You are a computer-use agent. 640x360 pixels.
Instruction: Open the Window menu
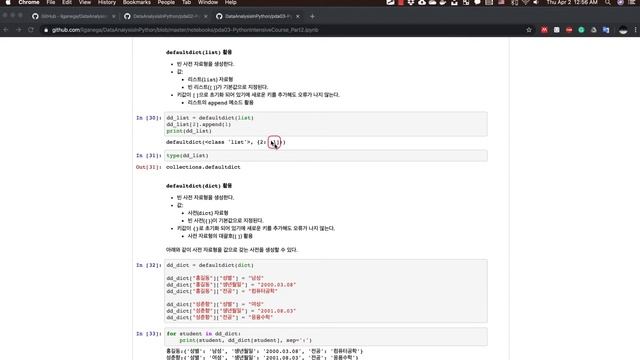click(208, 2)
